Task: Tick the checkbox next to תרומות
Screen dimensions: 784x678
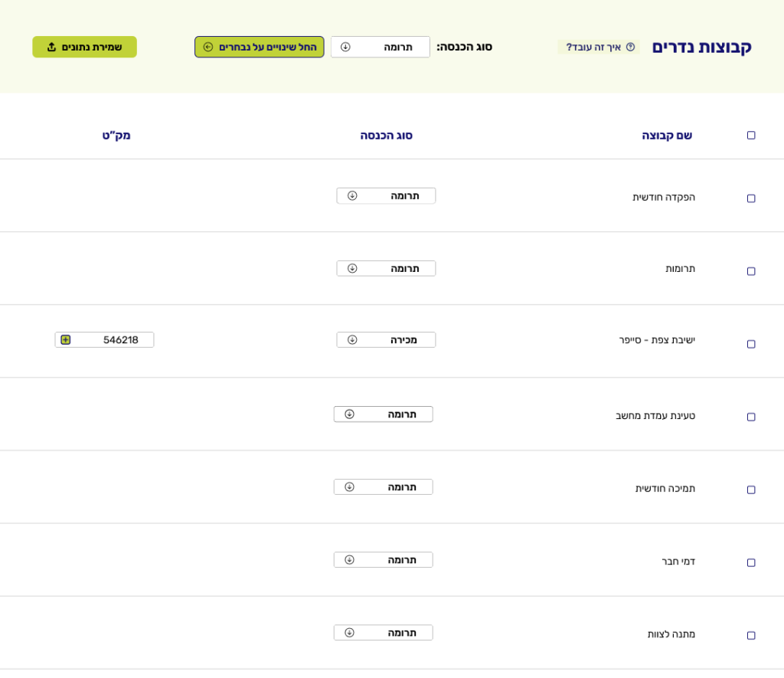Action: (x=751, y=271)
